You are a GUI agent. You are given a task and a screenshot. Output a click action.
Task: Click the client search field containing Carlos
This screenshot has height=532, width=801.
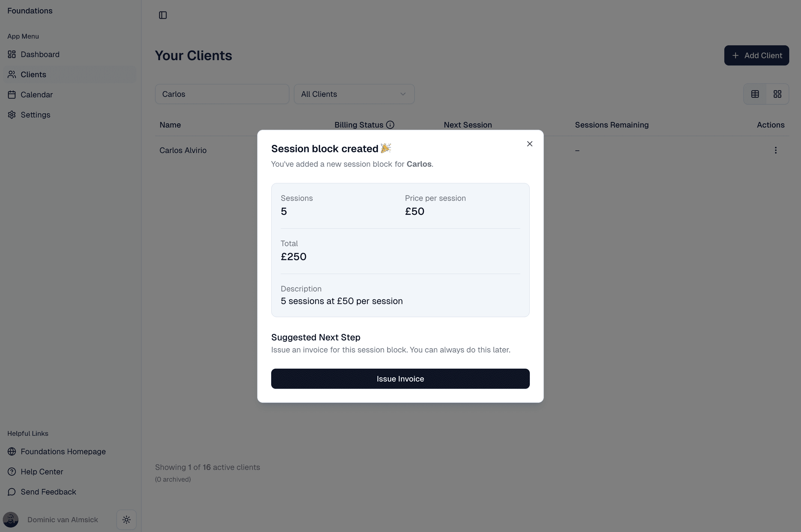[x=222, y=94]
